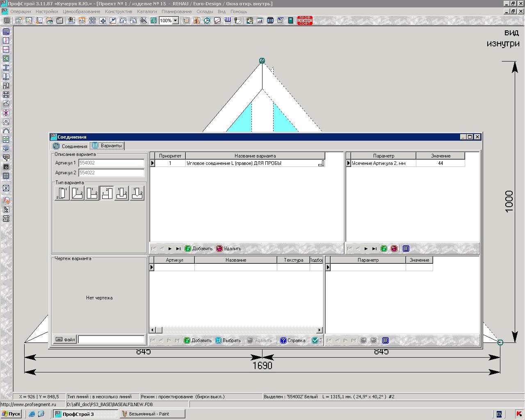Switch to the Соединения tab
This screenshot has height=420, width=525.
point(71,146)
